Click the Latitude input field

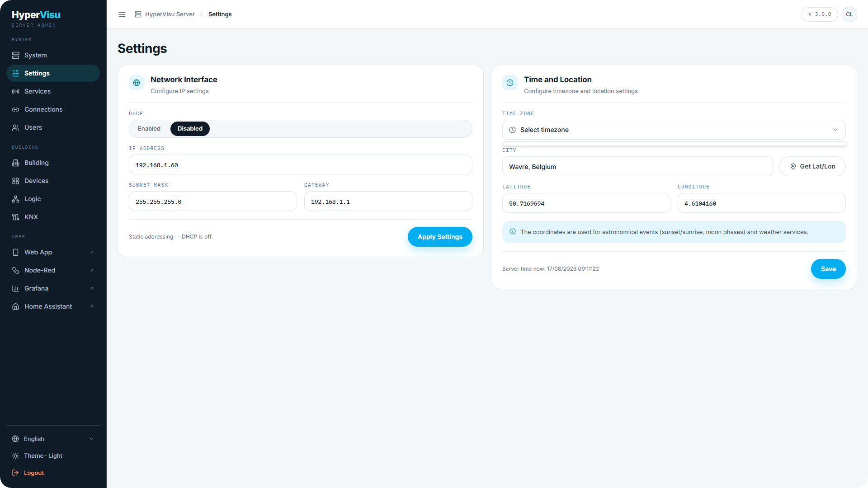point(586,203)
